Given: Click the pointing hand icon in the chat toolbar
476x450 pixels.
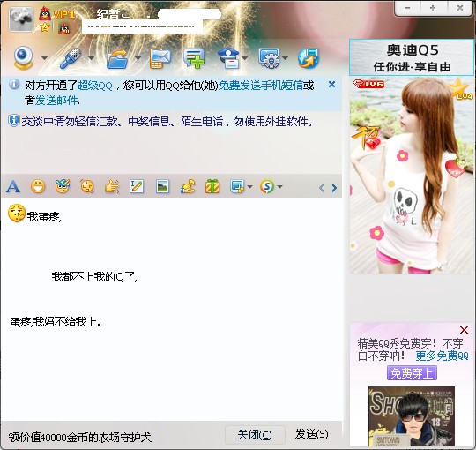Looking at the screenshot, I should [x=112, y=186].
